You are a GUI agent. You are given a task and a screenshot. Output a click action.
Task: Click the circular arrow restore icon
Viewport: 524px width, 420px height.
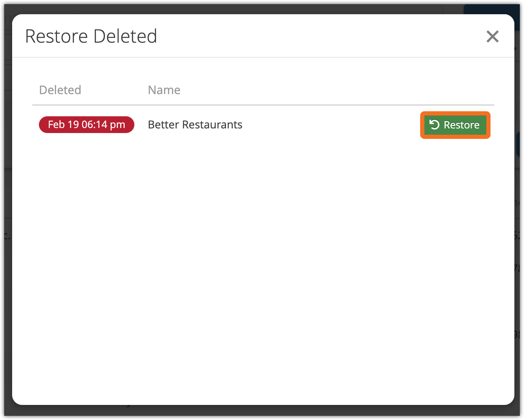434,125
